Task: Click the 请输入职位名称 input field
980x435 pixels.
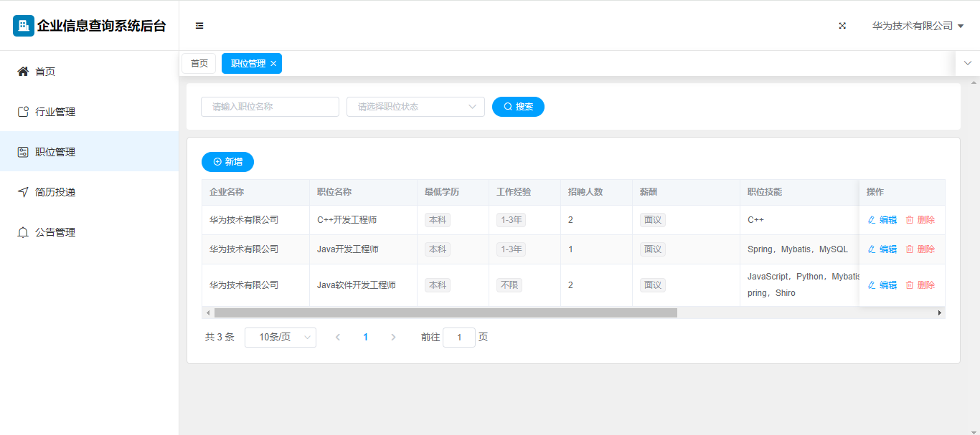Action: point(270,107)
